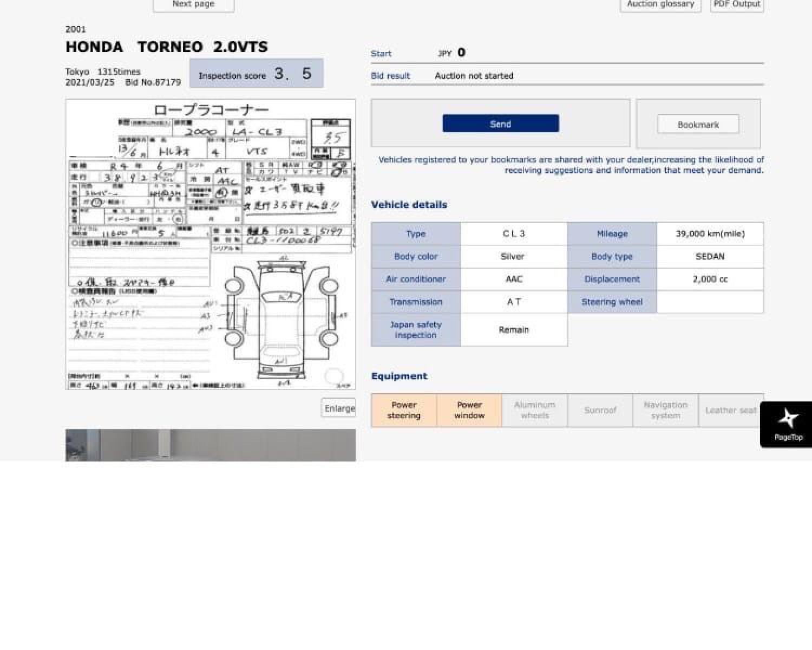Click the Transmission value AT
This screenshot has width=812, height=650.
pos(514,302)
